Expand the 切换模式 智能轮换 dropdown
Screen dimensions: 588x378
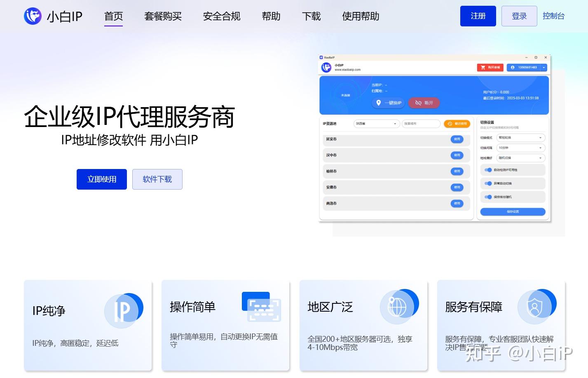point(520,137)
